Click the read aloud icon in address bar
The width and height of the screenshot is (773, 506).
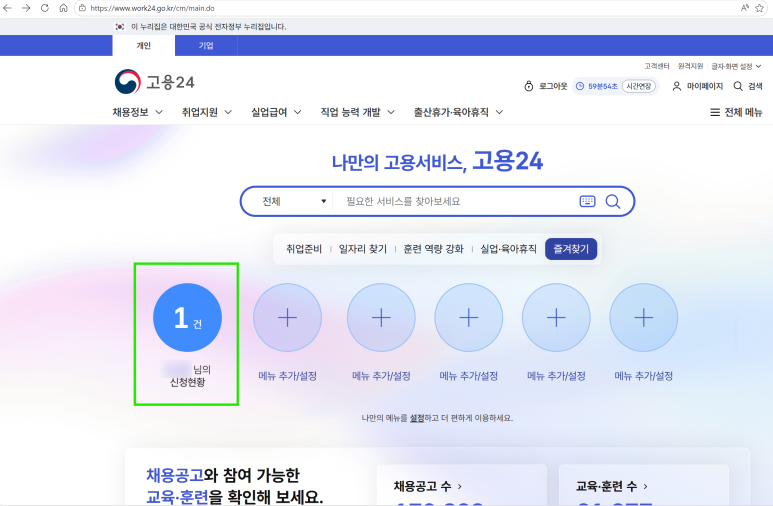(745, 8)
